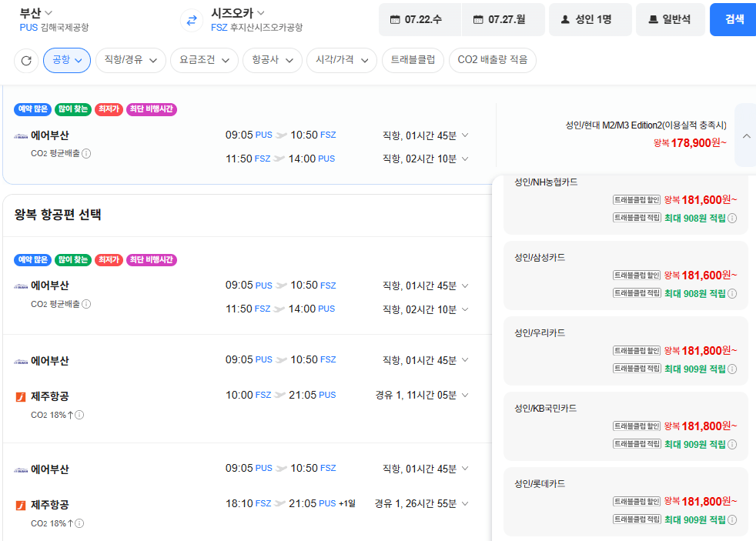Select flight row with 10:00 FSZ to 21:05 PUS
756x541 pixels.
point(247,389)
